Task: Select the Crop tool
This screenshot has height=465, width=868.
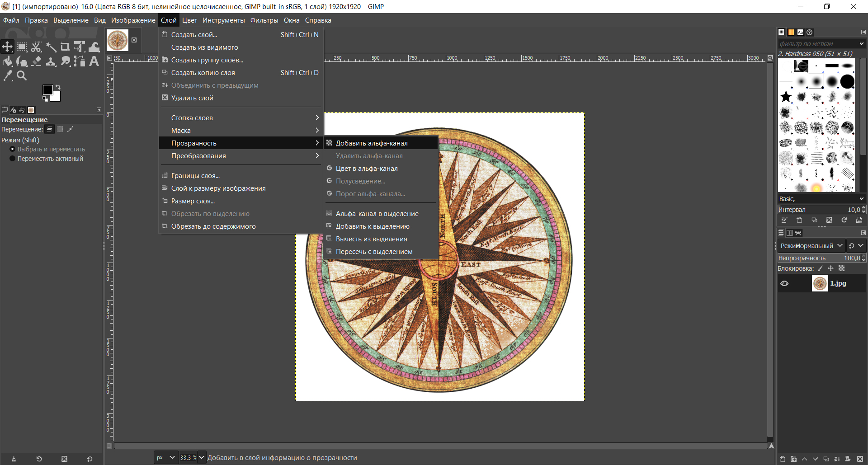Action: (x=65, y=47)
